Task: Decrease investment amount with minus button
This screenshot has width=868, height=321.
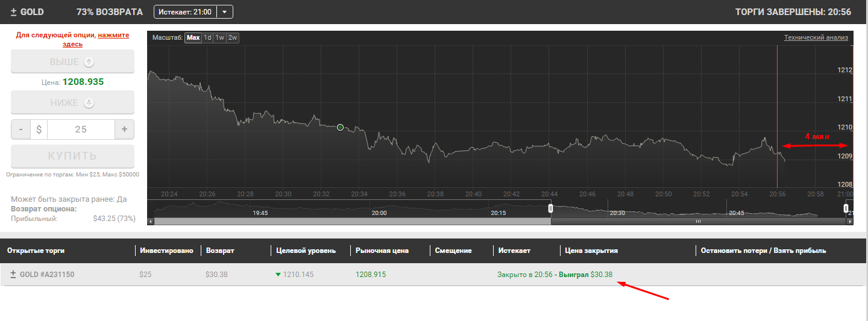Action: coord(20,129)
